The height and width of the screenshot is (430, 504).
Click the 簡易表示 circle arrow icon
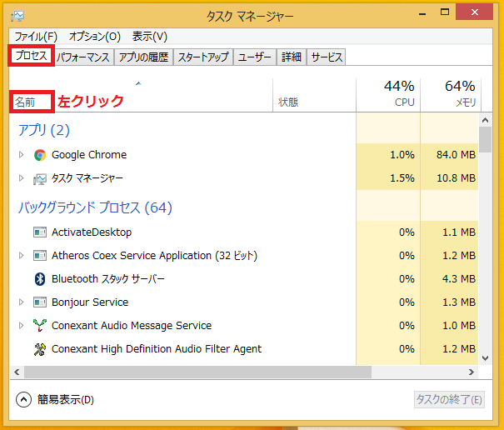pos(23,400)
